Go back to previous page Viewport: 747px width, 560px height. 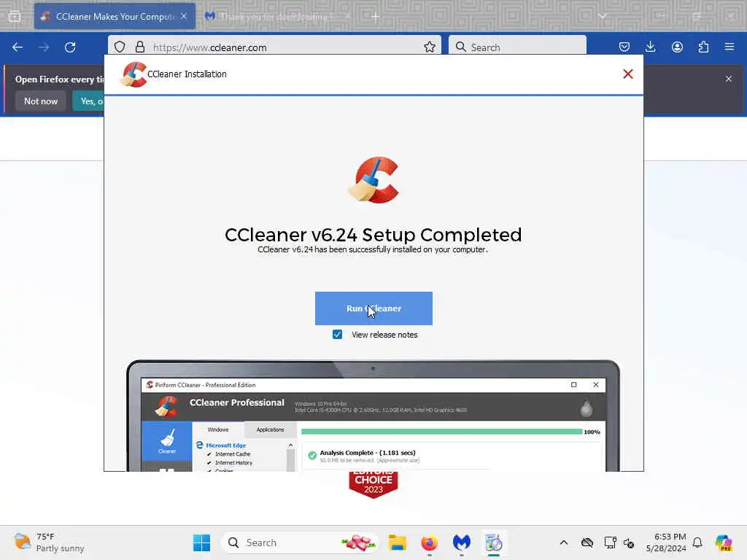pos(18,47)
